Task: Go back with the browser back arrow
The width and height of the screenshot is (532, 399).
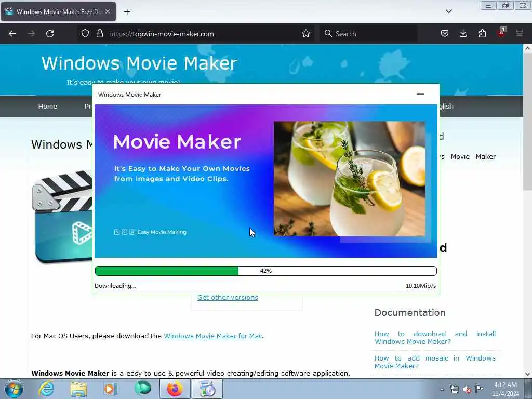Action: [x=12, y=34]
